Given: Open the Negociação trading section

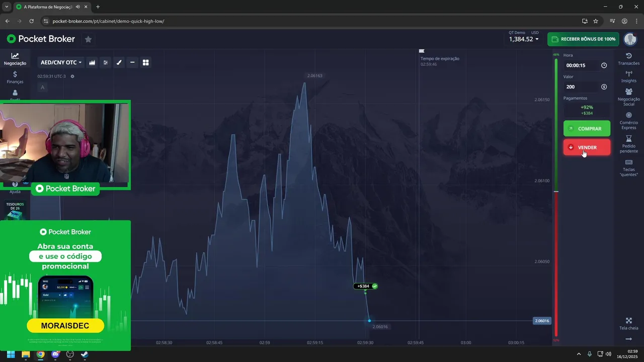Looking at the screenshot, I should point(15,59).
